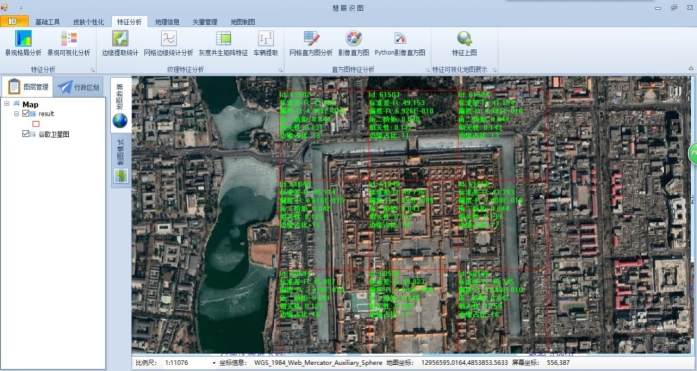
Task: Switch to 制图模式 side tab
Action: pyautogui.click(x=120, y=161)
